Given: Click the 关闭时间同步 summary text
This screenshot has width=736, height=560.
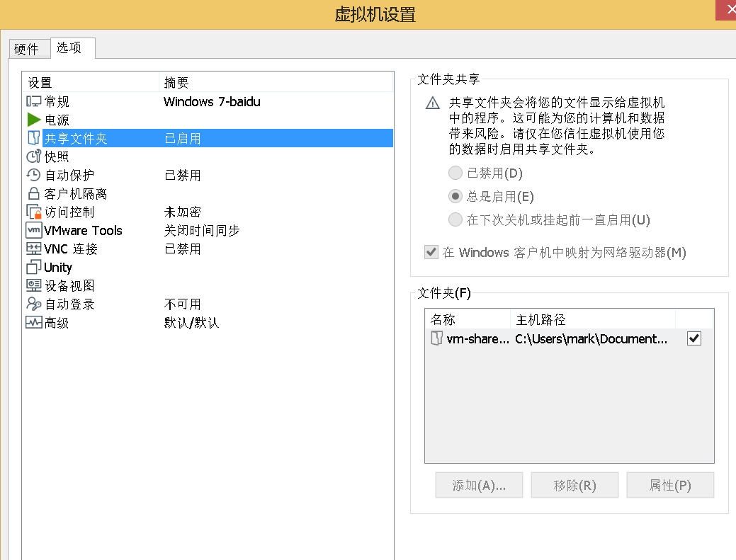Looking at the screenshot, I should [x=201, y=230].
